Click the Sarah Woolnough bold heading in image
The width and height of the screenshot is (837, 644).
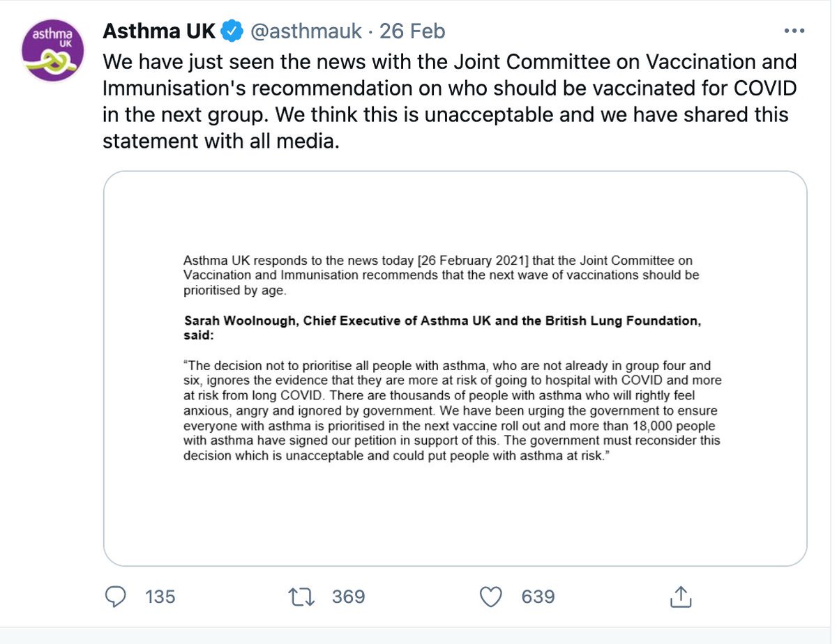pos(442,328)
